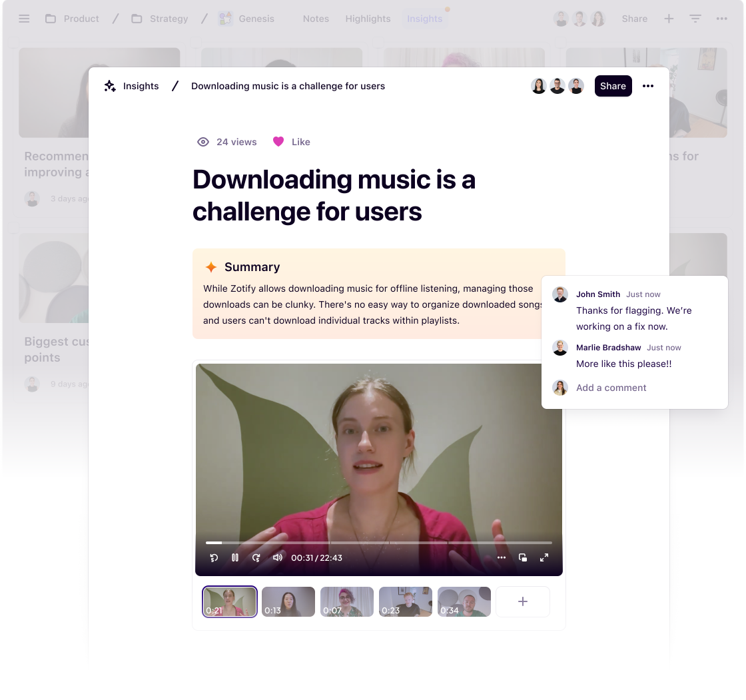
Task: Click the Add a comment field
Action: [x=611, y=388]
